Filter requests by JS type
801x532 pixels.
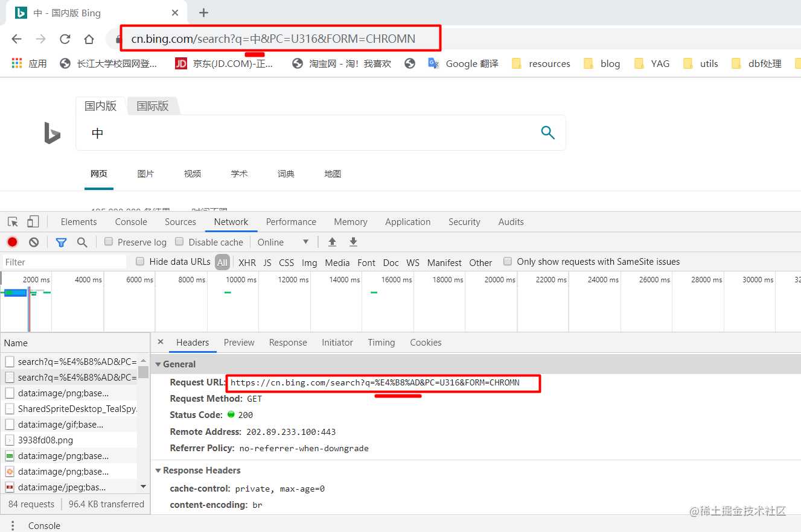(267, 262)
